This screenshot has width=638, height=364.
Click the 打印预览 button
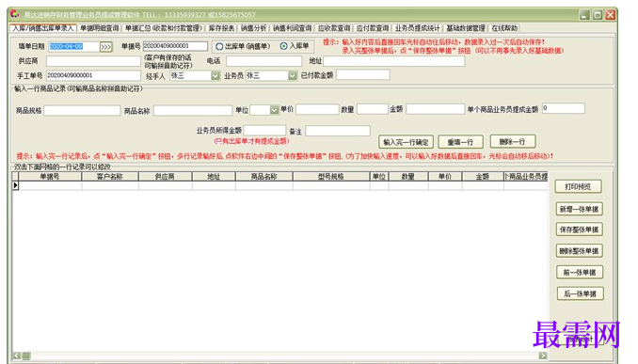(578, 186)
